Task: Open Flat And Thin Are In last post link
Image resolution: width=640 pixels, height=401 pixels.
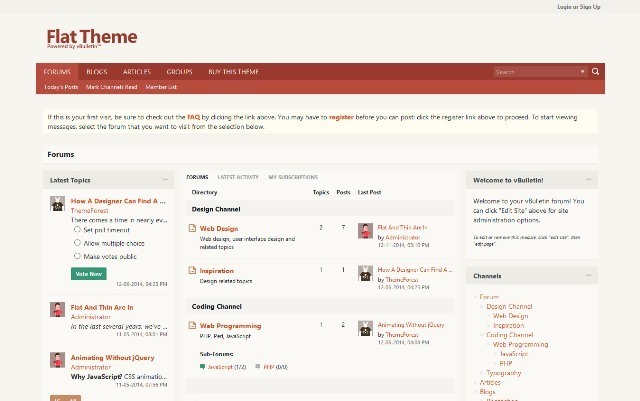Action: 402,227
